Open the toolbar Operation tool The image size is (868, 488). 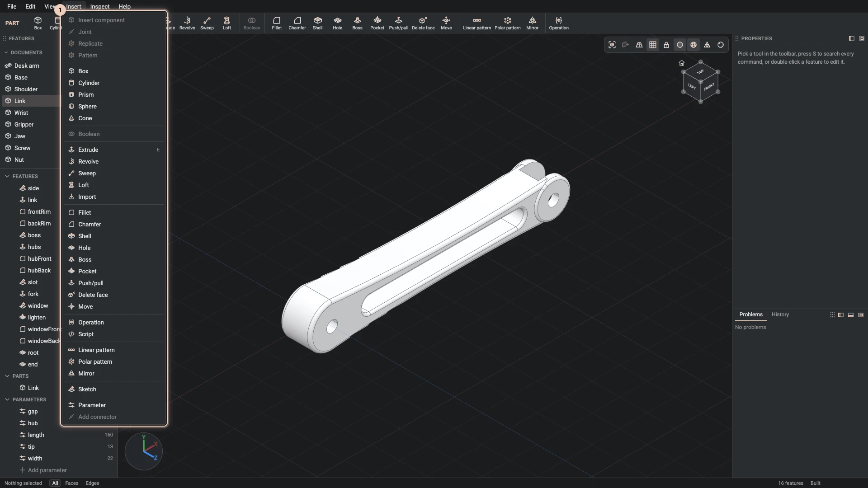click(x=559, y=23)
